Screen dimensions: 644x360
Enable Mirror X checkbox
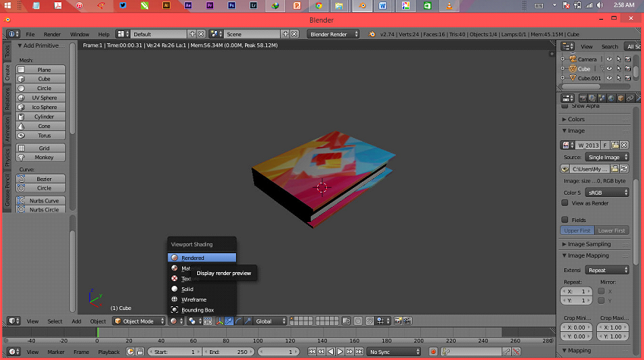coord(602,291)
